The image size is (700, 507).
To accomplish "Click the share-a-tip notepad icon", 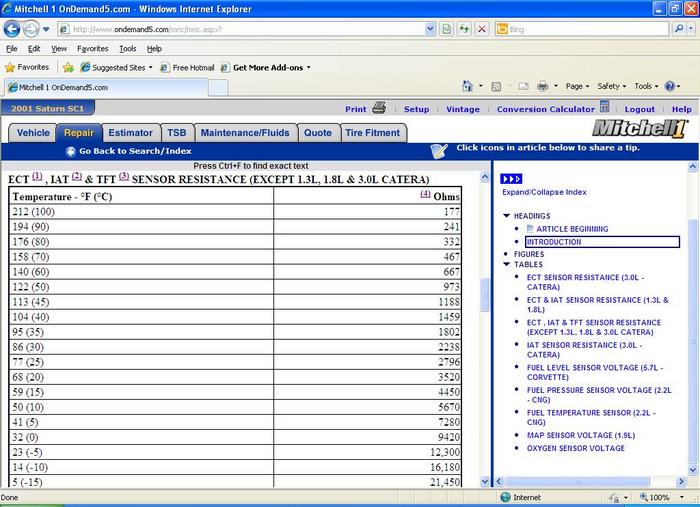I will coord(438,150).
